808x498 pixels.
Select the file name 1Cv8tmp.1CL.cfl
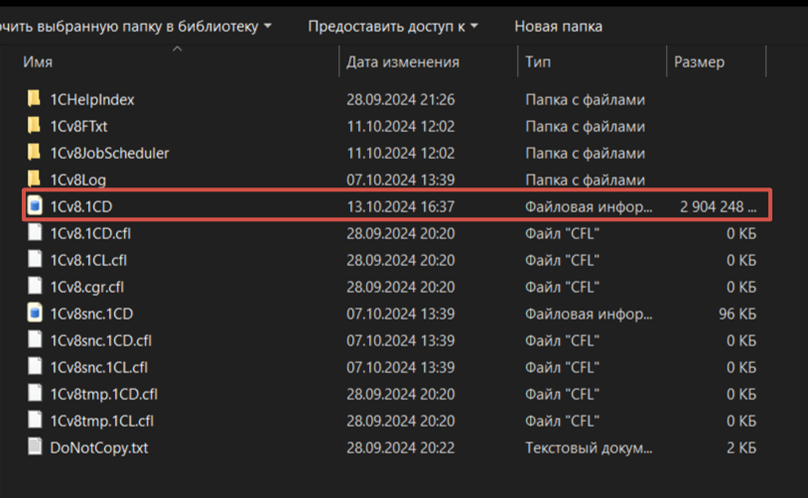pos(102,421)
